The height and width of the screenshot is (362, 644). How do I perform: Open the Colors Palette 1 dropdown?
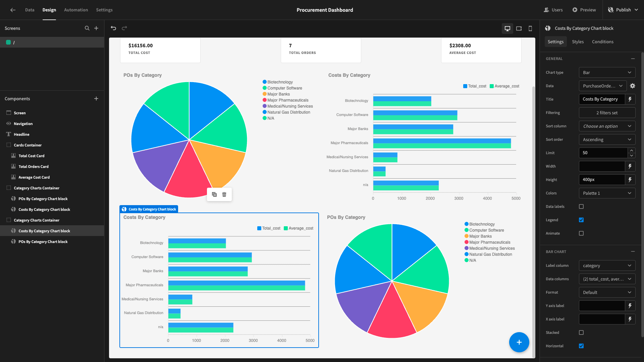(607, 193)
